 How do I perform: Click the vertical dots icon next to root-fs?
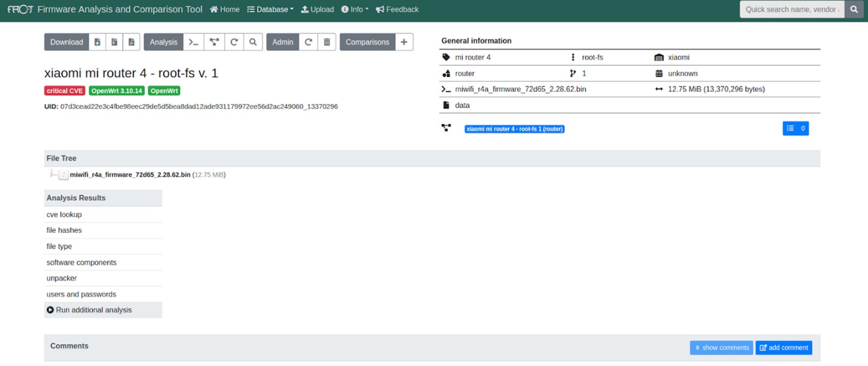point(573,57)
